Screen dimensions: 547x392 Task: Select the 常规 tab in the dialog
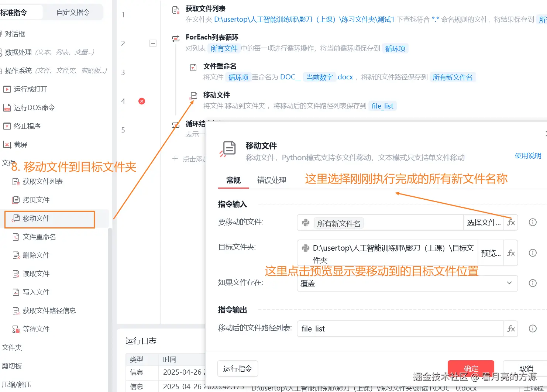tap(233, 180)
